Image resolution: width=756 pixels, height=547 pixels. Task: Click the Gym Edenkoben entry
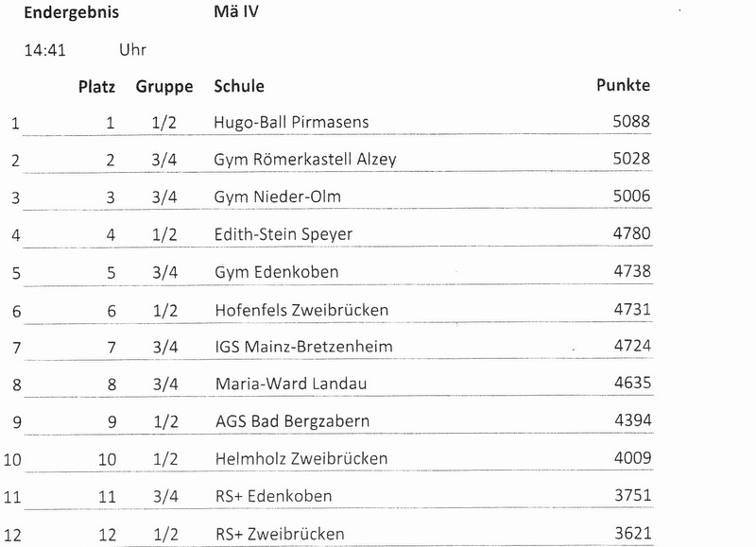(277, 272)
